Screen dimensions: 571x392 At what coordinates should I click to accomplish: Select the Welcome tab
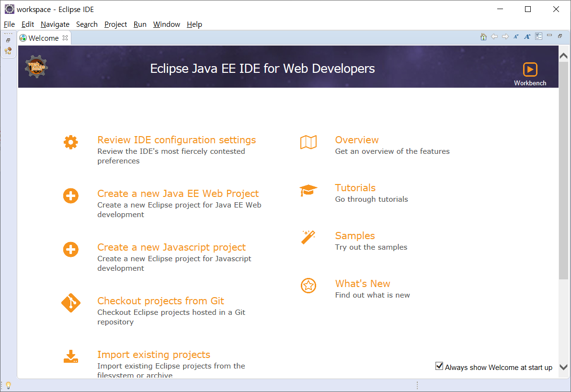(43, 38)
